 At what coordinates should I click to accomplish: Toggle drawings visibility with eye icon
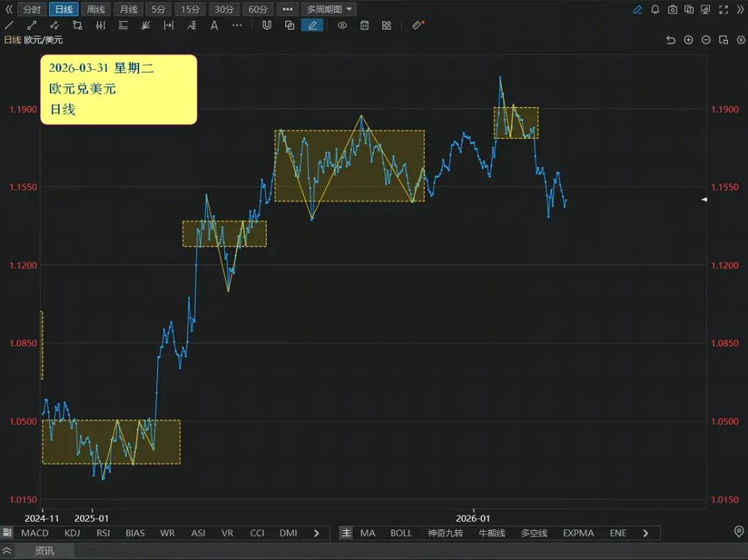343,26
